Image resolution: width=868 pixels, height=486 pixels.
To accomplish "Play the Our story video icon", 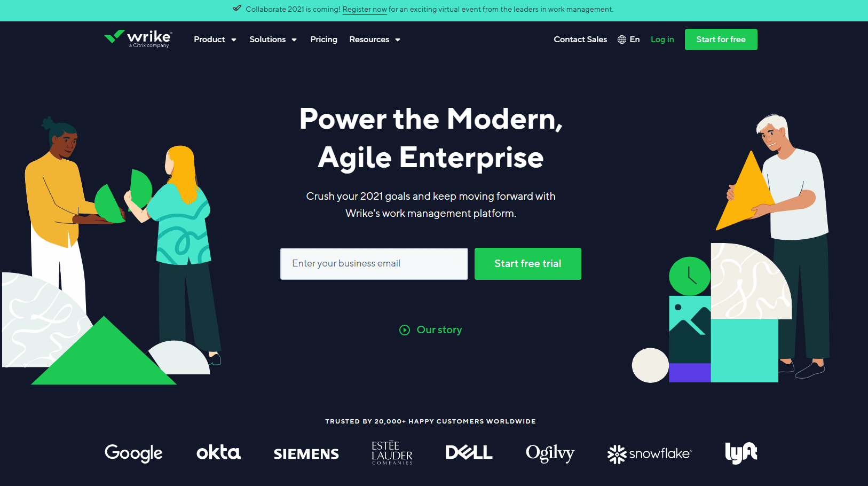I will pos(405,330).
